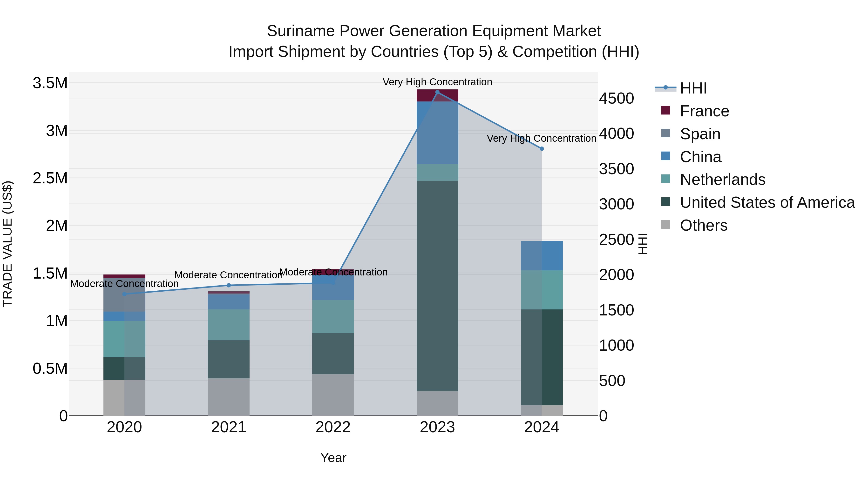Click the 2024 China bar segment

(x=542, y=256)
